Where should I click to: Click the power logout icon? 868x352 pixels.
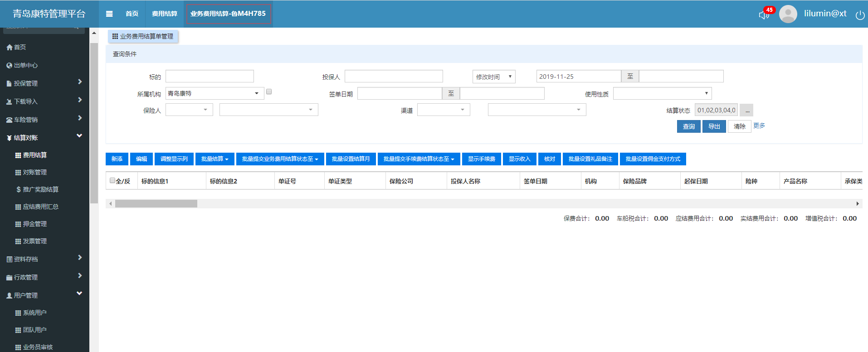pos(860,15)
